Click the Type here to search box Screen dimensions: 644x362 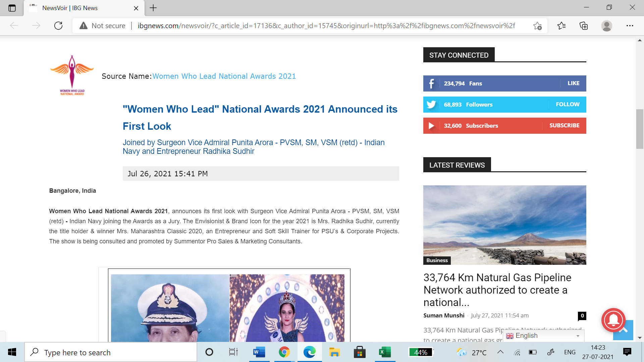click(111, 352)
